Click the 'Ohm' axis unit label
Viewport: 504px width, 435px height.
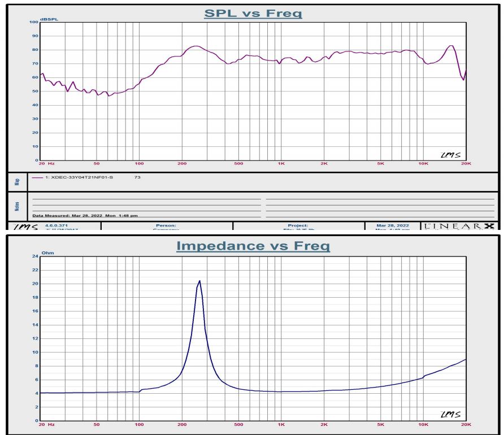pyautogui.click(x=47, y=253)
